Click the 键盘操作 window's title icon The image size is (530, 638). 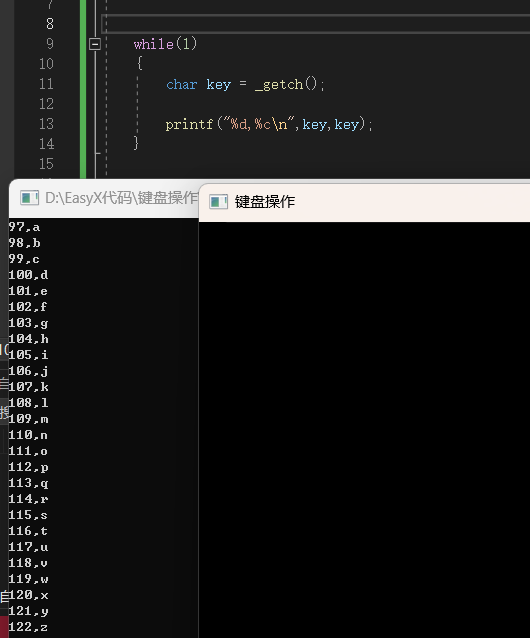tap(218, 202)
